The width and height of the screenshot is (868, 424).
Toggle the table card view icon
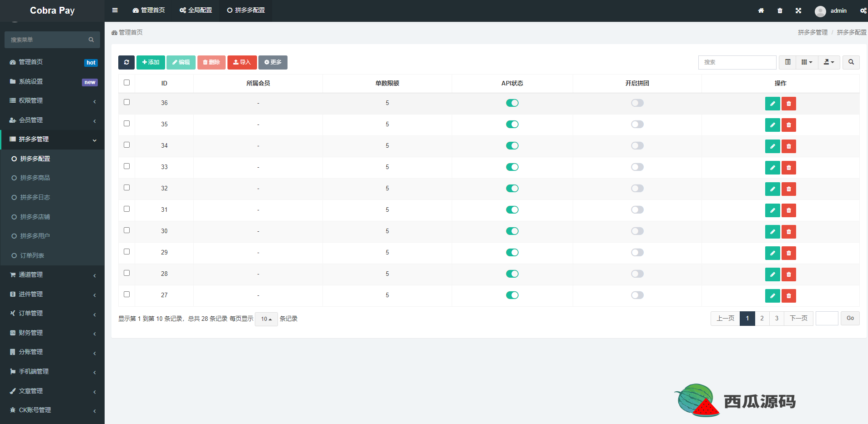[788, 62]
